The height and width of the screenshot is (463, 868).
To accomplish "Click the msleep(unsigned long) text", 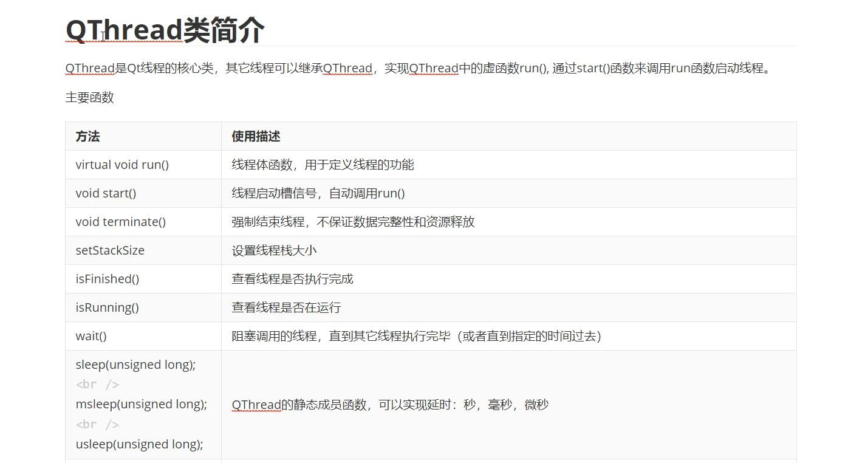I will (x=141, y=403).
